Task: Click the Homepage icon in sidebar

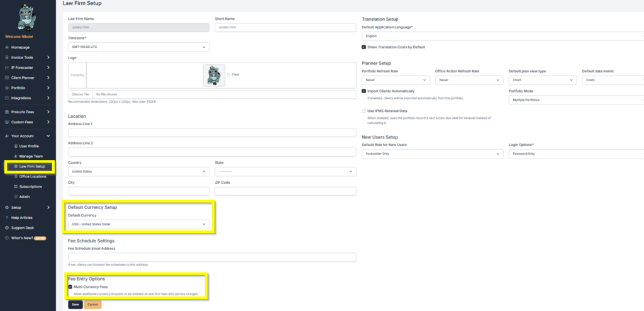Action: (x=7, y=47)
